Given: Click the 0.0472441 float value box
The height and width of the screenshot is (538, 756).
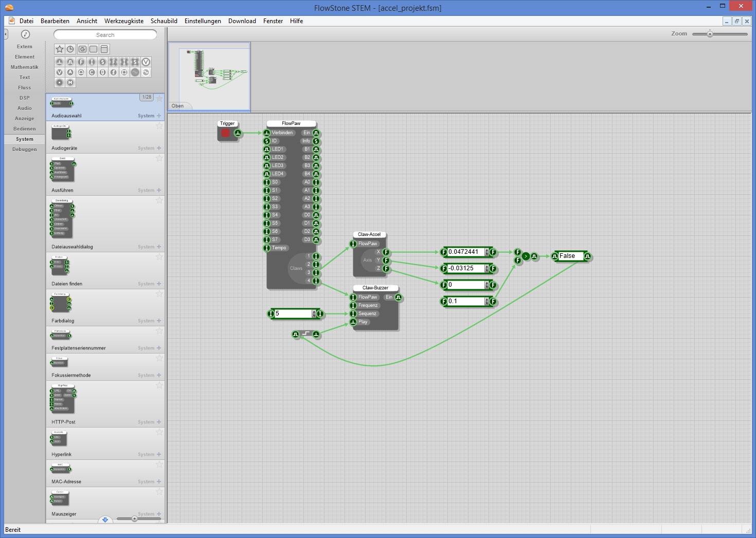Looking at the screenshot, I should (x=466, y=252).
